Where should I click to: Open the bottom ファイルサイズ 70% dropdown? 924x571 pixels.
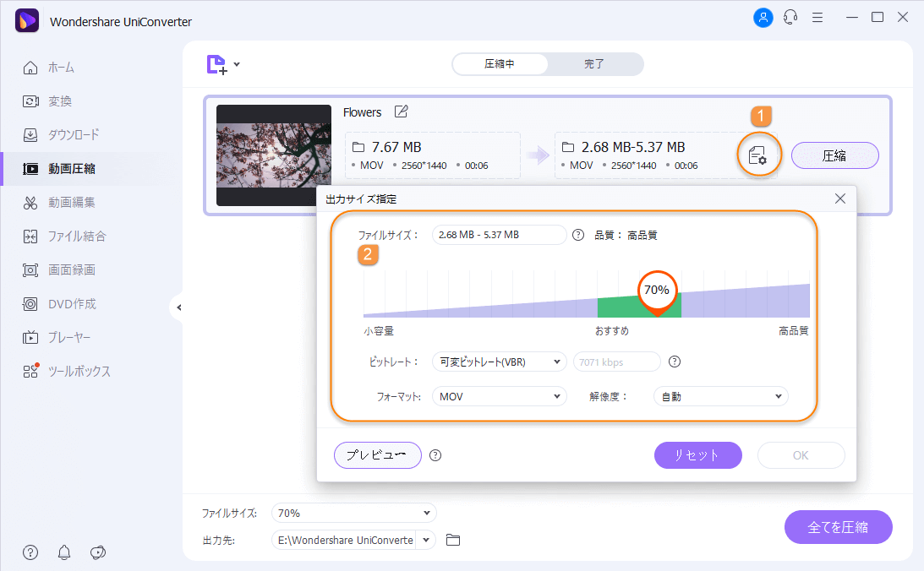(x=353, y=513)
